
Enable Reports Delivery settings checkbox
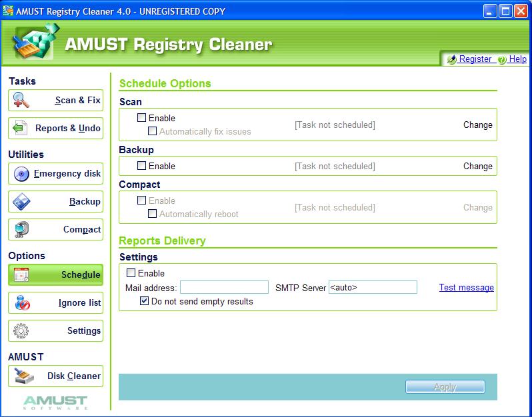[131, 272]
